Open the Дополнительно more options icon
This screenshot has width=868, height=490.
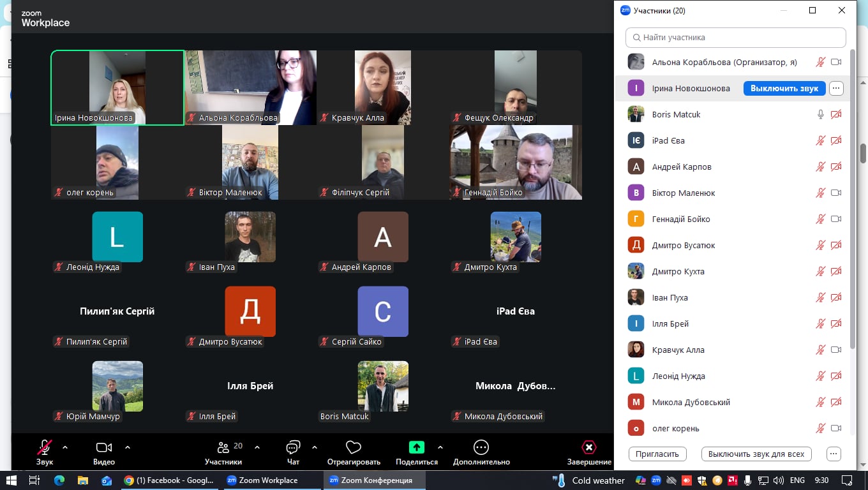(x=481, y=447)
